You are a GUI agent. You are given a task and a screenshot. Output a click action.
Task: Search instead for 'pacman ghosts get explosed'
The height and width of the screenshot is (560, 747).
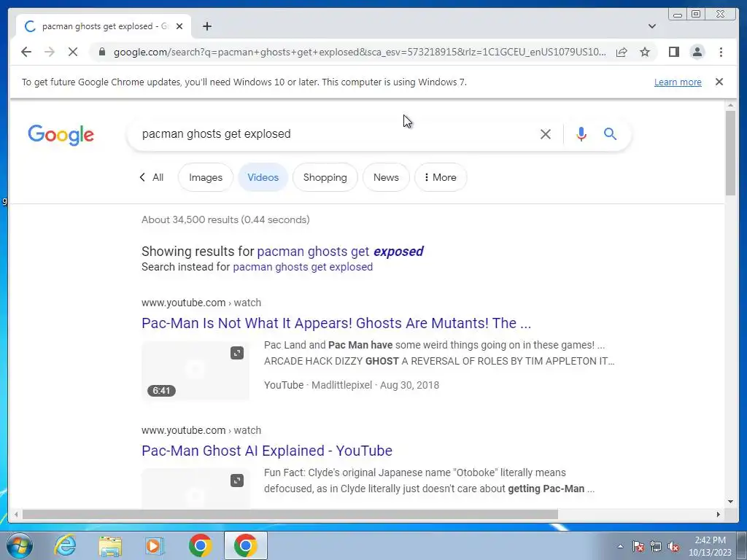(x=303, y=267)
